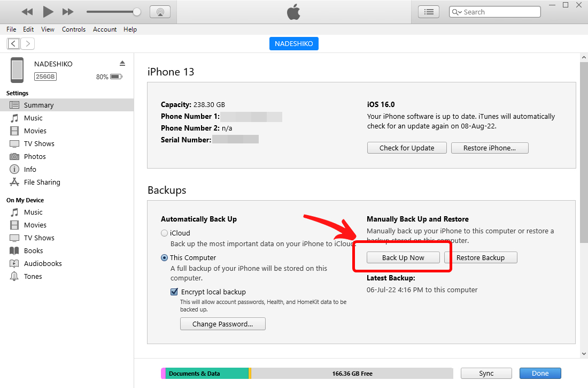
Task: Click Music icon under On My Device
Action: click(14, 212)
